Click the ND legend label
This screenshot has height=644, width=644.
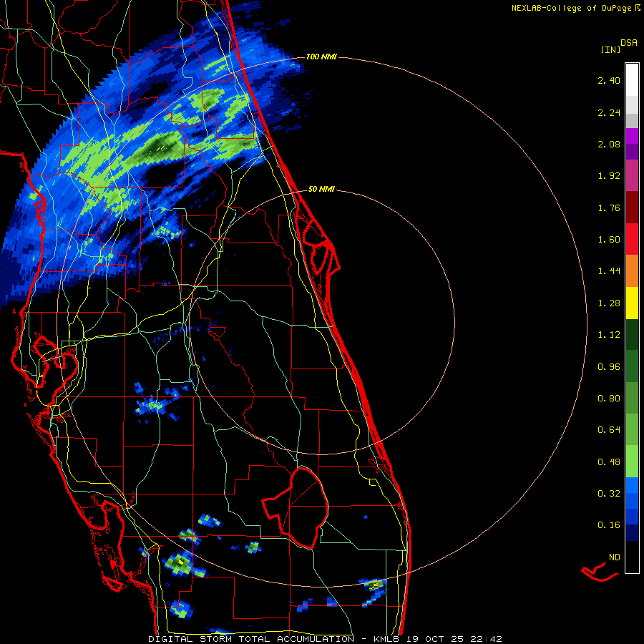615,557
